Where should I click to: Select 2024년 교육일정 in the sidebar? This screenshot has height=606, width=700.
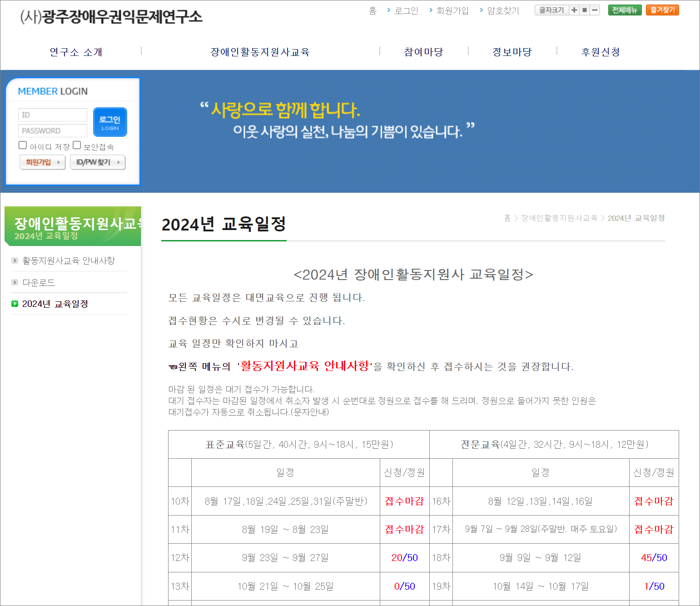(55, 304)
